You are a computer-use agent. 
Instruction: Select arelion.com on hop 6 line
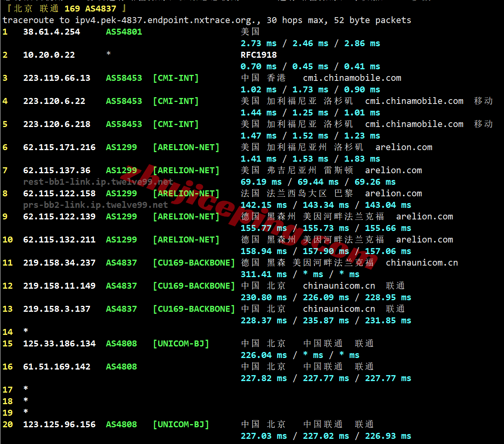coord(404,147)
